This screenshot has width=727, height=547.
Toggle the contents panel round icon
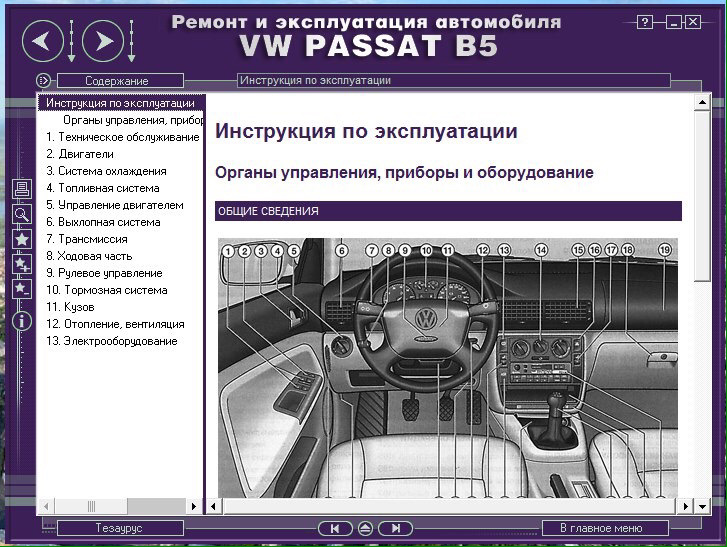pyautogui.click(x=43, y=81)
